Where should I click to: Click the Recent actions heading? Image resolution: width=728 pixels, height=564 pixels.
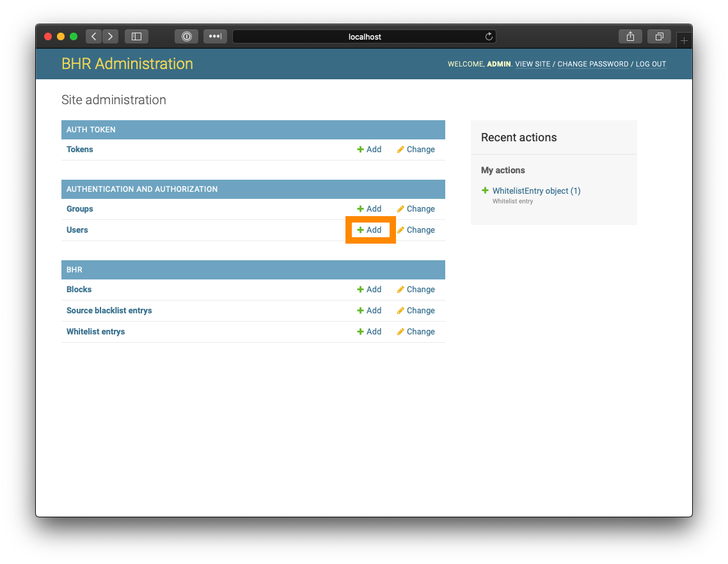click(519, 137)
